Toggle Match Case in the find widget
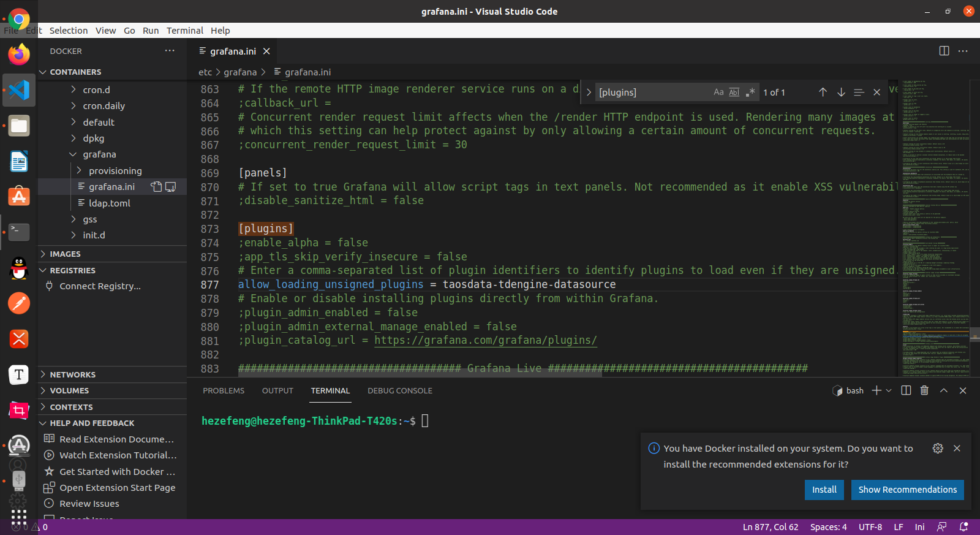The image size is (980, 535). pos(718,92)
